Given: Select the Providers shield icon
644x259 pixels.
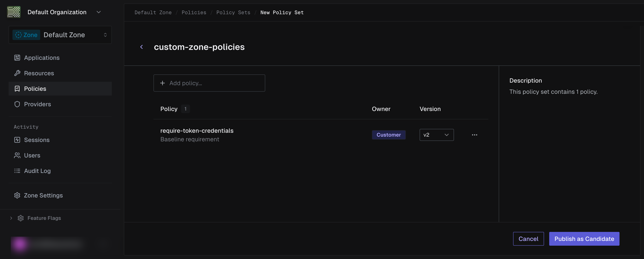Looking at the screenshot, I should (x=17, y=104).
